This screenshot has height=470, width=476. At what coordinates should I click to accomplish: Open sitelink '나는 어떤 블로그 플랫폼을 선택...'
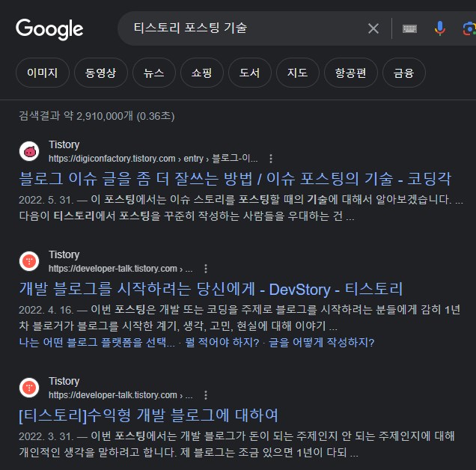pyautogui.click(x=97, y=343)
